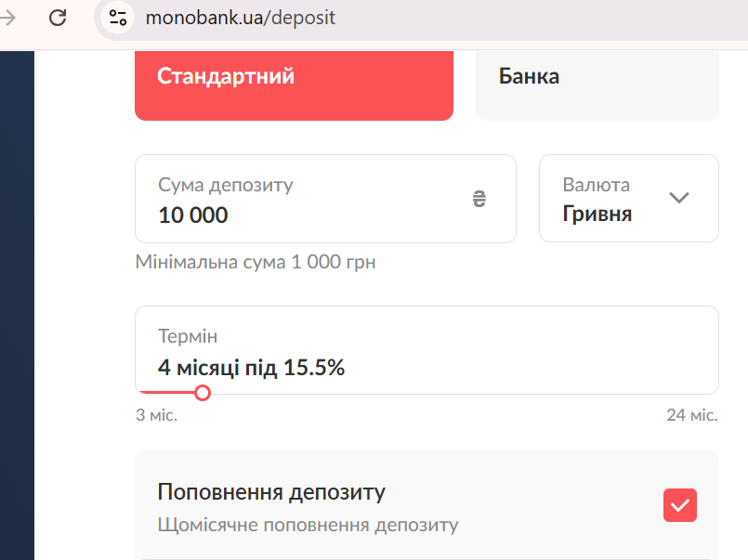Image resolution: width=748 pixels, height=560 pixels.
Task: Click the "Мінімальна сума 1 000 грн" hint
Action: 256,263
